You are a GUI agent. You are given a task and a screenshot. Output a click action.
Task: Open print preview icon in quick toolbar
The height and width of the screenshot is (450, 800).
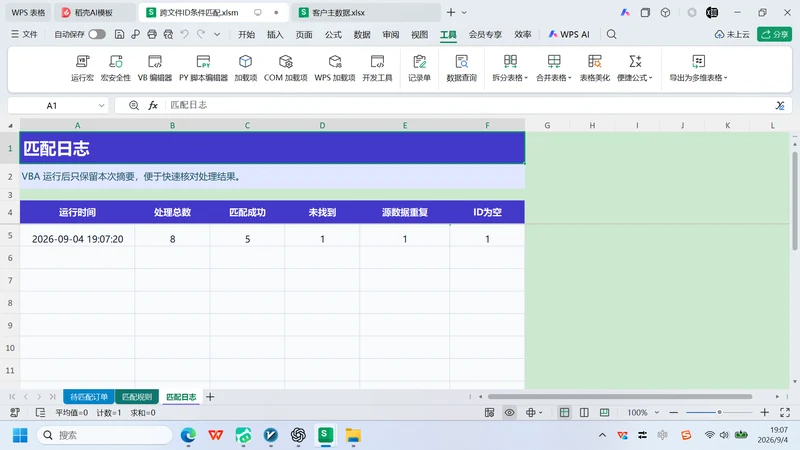168,34
